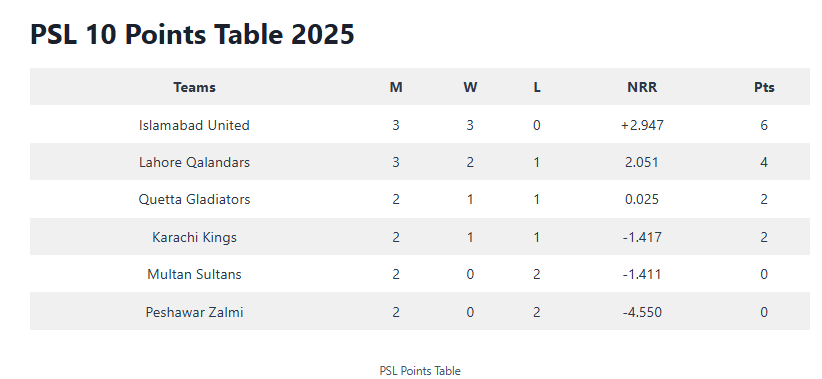
Task: Click the +2.947 NRR value
Action: point(642,125)
